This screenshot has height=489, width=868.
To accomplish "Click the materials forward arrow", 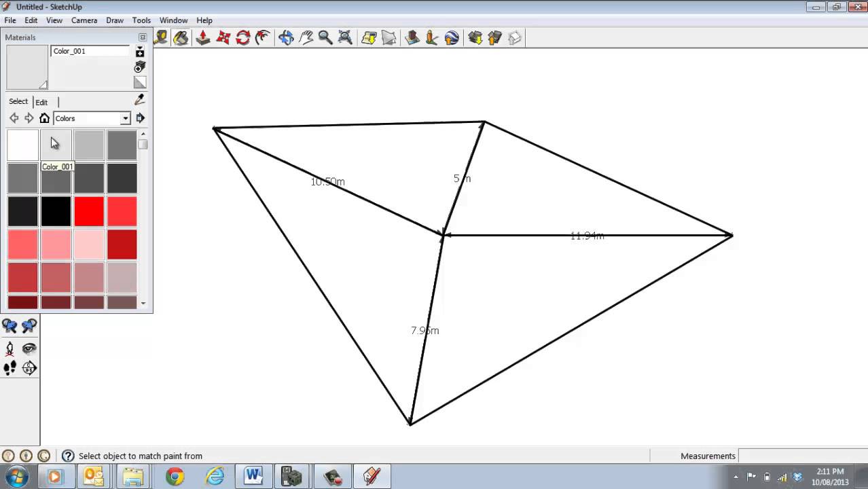I will 29,118.
